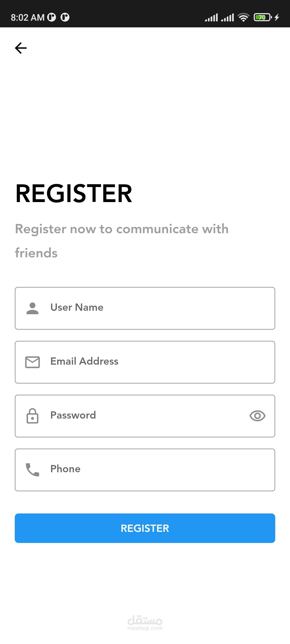
Task: Tap the charging bolt icon
Action: pos(277,17)
